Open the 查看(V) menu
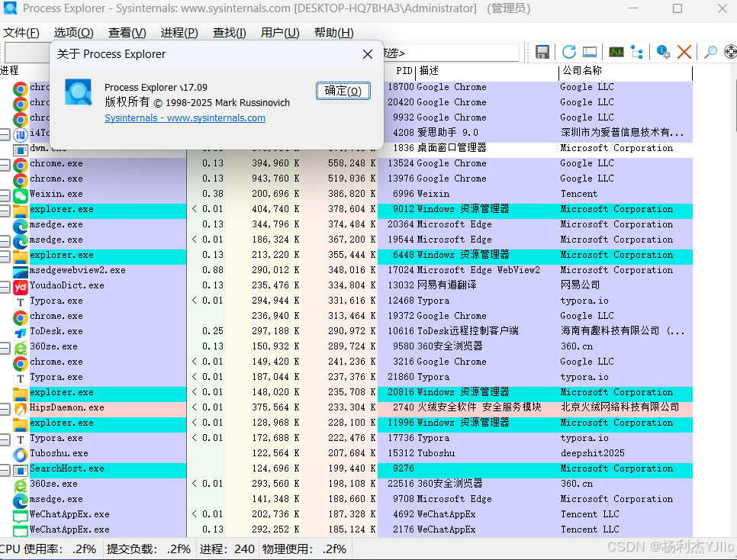Screen dimensions: 737x560 click(127, 33)
